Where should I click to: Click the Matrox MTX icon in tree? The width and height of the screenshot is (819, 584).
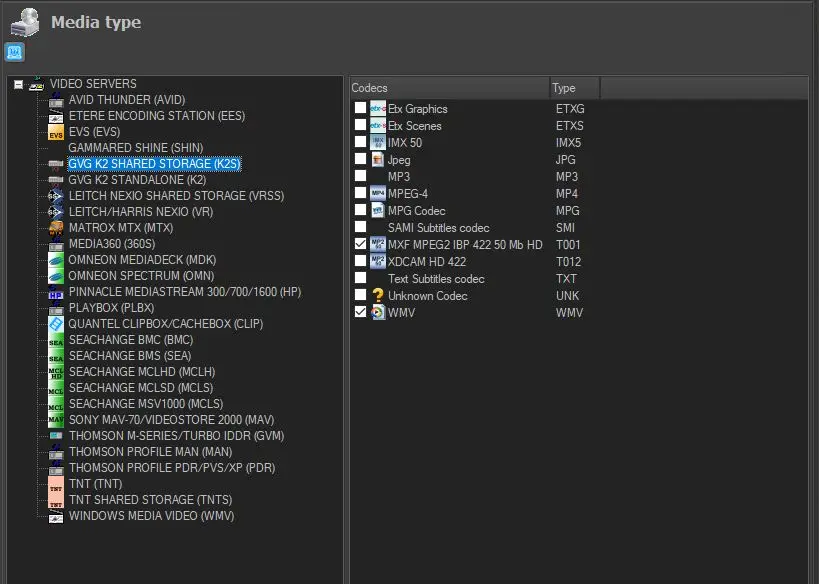coord(56,228)
